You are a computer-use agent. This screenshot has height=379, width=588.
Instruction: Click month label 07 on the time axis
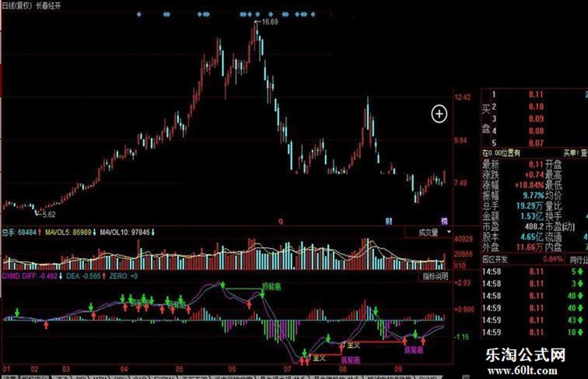(x=287, y=369)
